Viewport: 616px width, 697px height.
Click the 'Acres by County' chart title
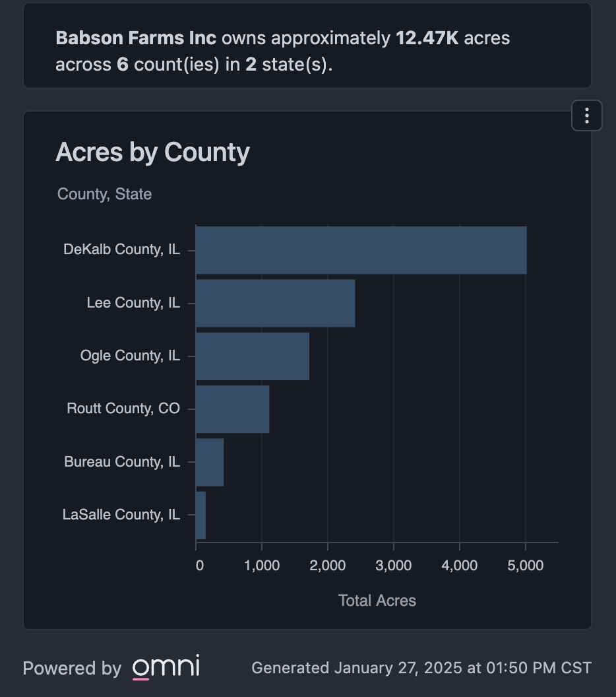(x=152, y=152)
